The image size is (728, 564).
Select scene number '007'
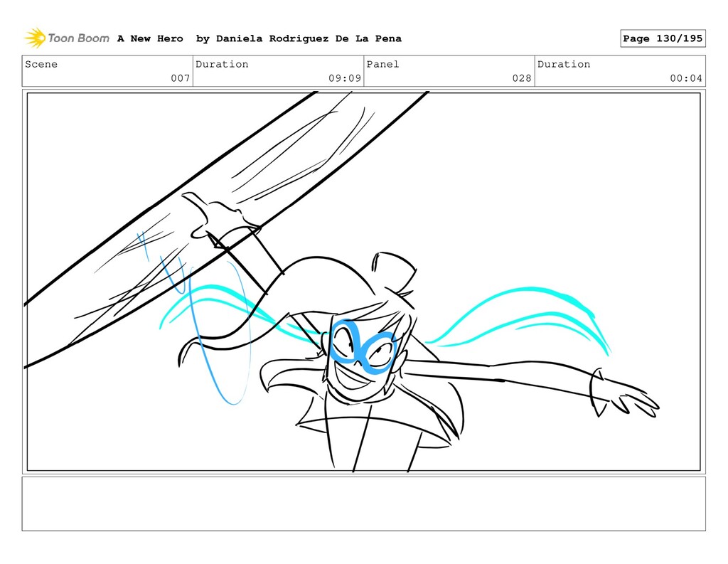(180, 78)
